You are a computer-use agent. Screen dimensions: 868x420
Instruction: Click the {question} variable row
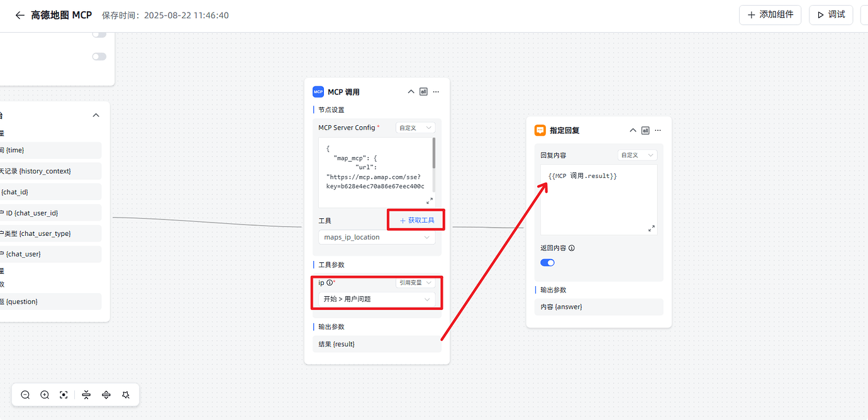50,302
